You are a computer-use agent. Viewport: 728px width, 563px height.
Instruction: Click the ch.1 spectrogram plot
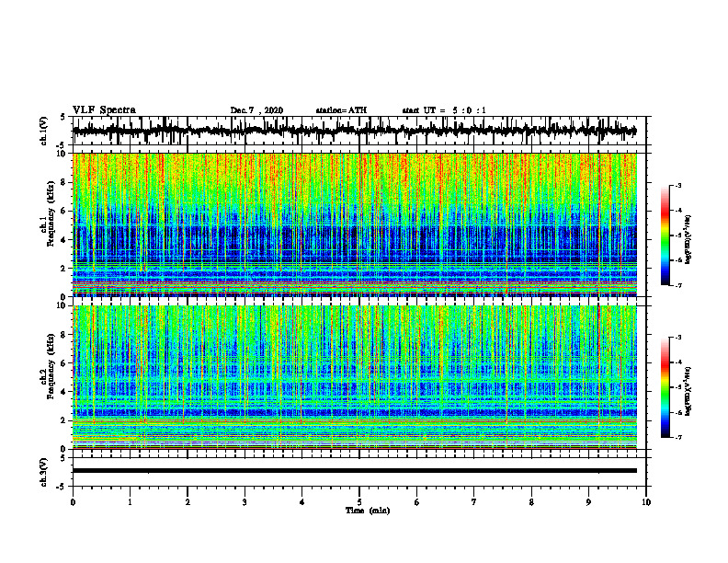355,224
